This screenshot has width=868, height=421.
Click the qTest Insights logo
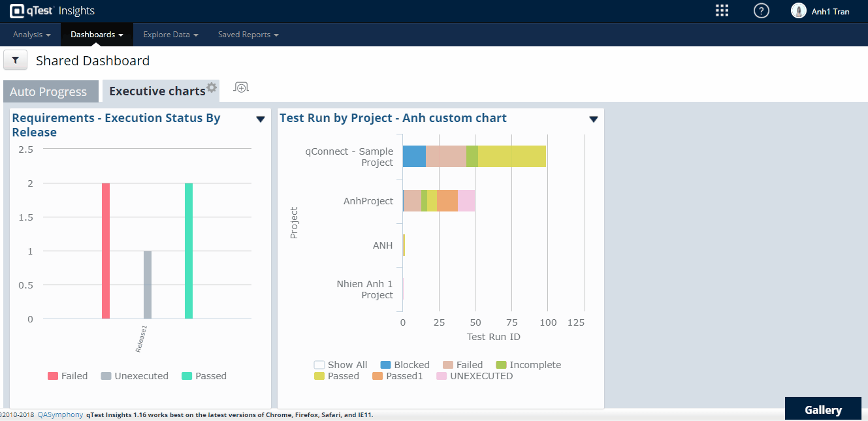pyautogui.click(x=52, y=10)
